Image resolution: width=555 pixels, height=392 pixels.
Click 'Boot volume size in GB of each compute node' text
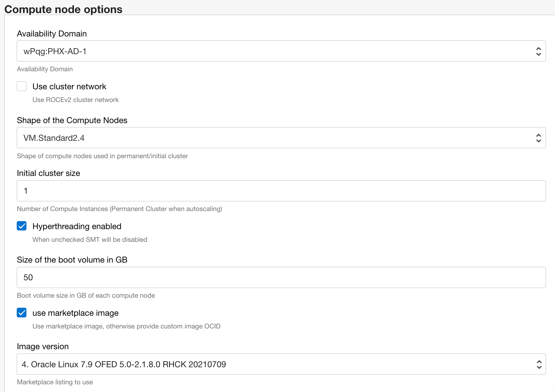[86, 295]
